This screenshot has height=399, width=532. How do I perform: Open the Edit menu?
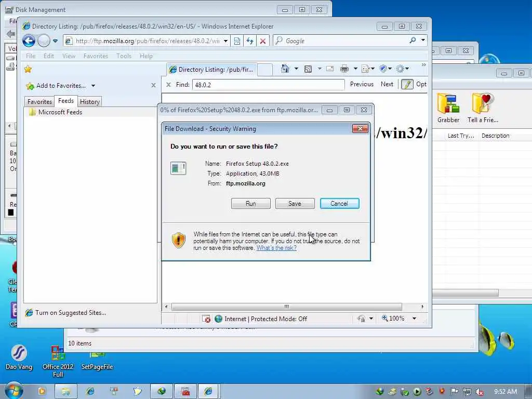pos(48,56)
